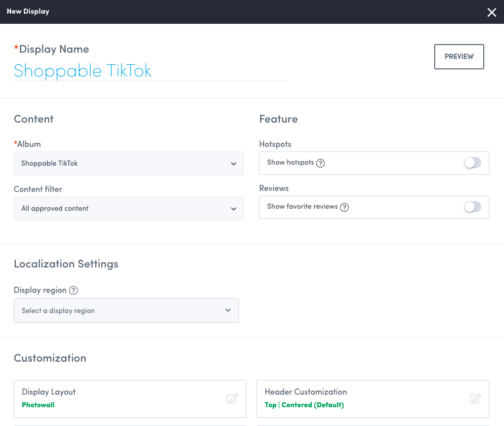Enable the Show hotspots switch
The width and height of the screenshot is (504, 426).
pyautogui.click(x=472, y=163)
